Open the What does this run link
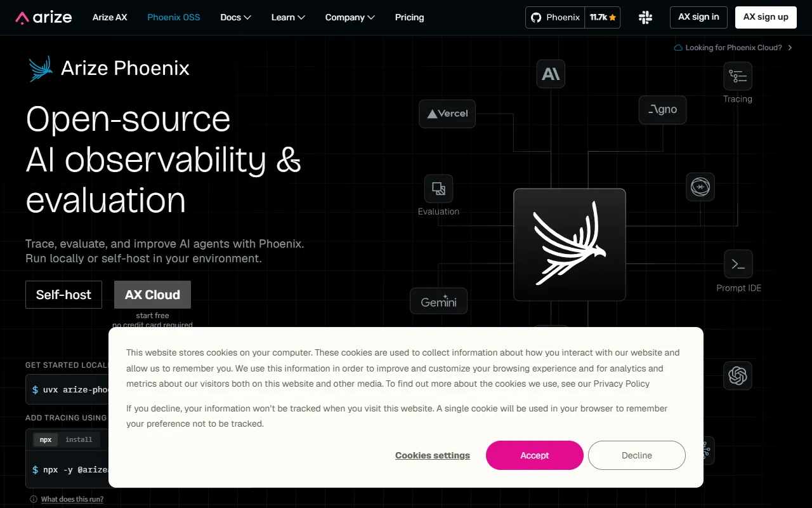Viewport: 812px width, 508px height. point(72,499)
